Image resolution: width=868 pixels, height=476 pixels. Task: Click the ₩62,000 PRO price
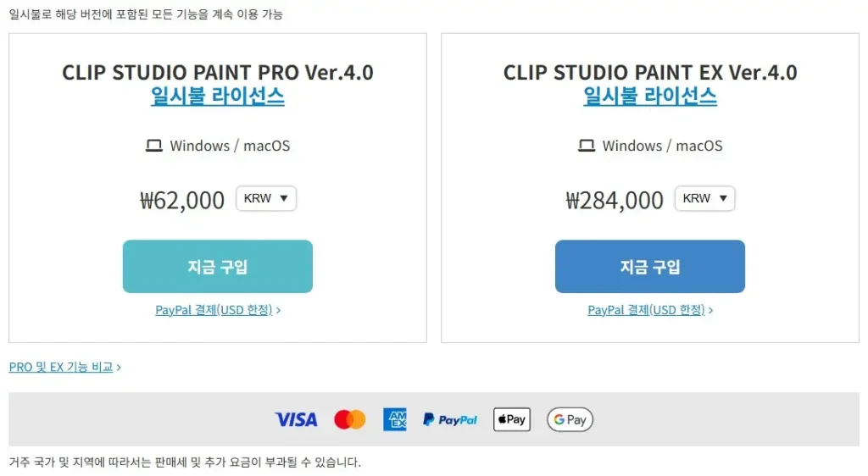point(182,200)
